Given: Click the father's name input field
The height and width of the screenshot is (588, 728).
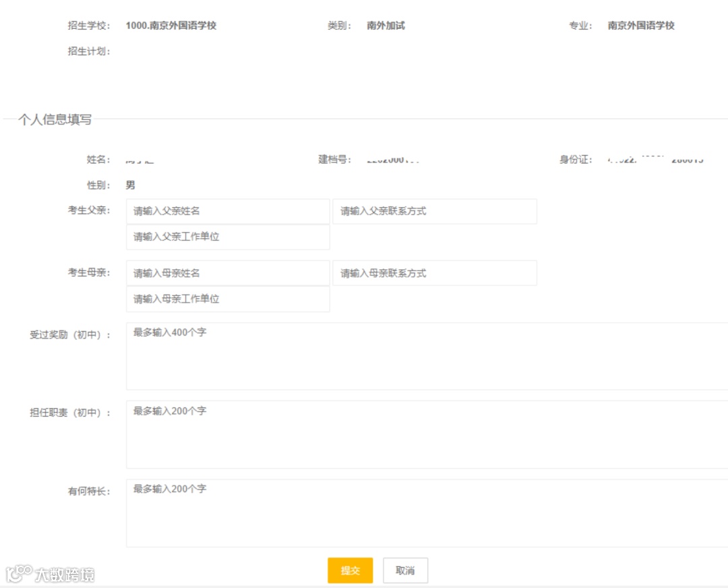Looking at the screenshot, I should (228, 211).
